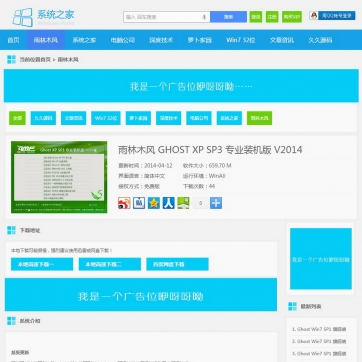Click the 下载地址 section heading

(30, 230)
